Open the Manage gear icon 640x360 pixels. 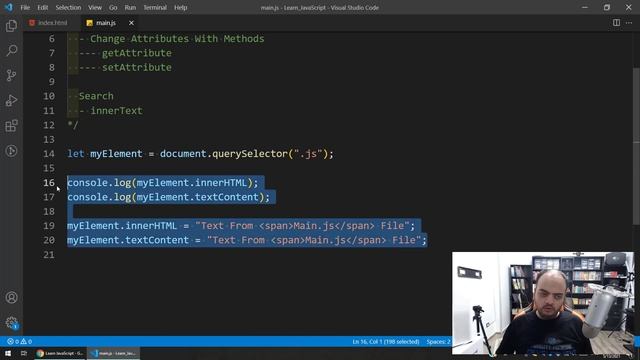pyautogui.click(x=11, y=323)
